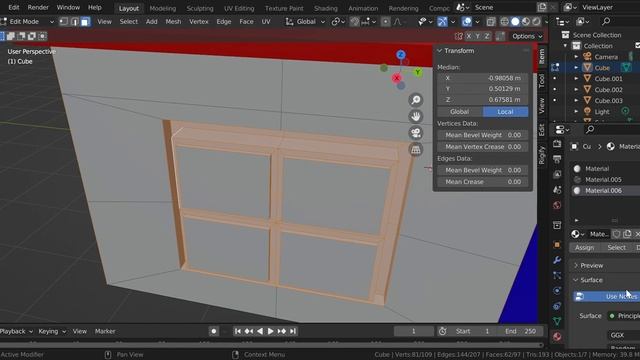This screenshot has width=640, height=360.
Task: Open the Window menu
Action: click(x=68, y=7)
